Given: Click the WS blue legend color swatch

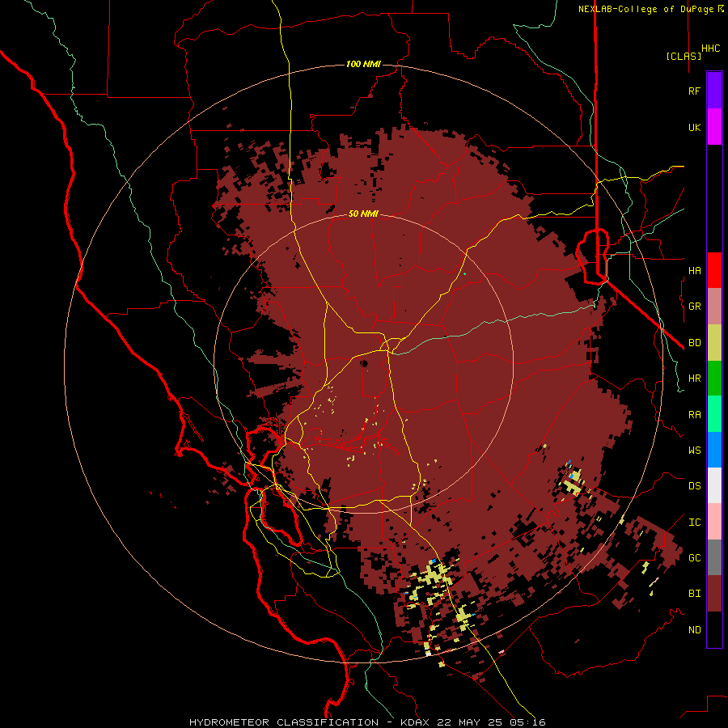Looking at the screenshot, I should click(x=714, y=450).
